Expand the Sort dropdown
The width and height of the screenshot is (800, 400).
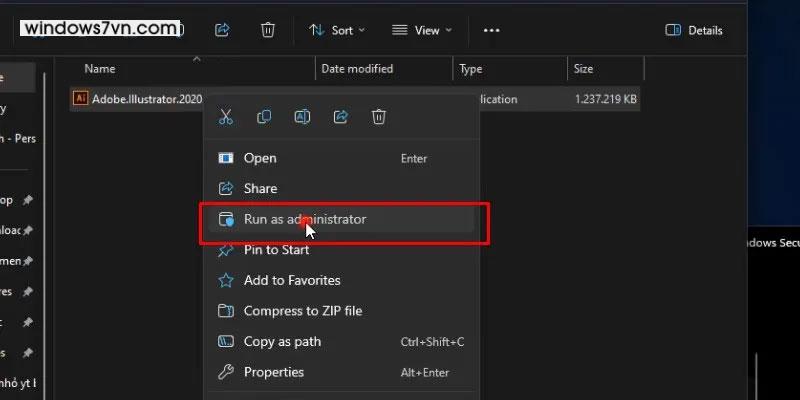pos(337,30)
